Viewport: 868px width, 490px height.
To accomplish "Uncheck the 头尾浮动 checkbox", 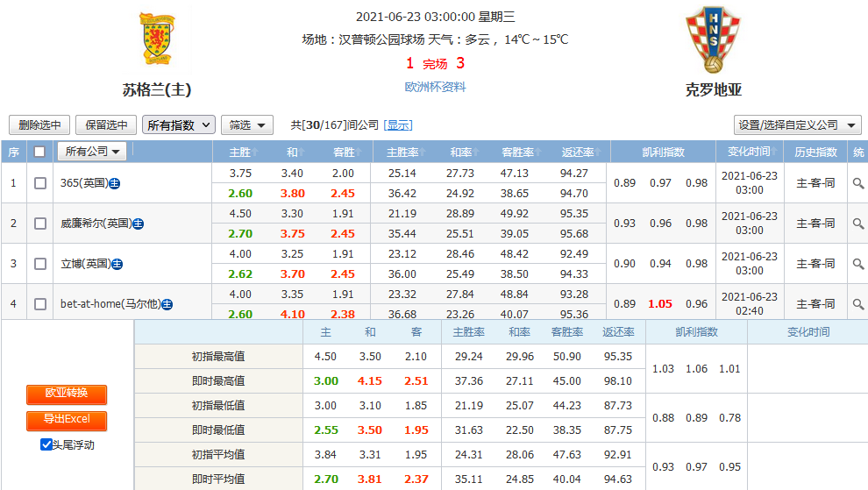I will 46,444.
